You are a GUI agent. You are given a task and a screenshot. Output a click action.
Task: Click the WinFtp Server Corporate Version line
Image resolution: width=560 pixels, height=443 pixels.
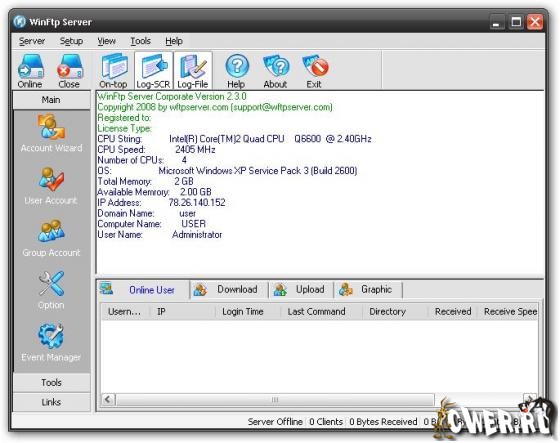pyautogui.click(x=172, y=96)
